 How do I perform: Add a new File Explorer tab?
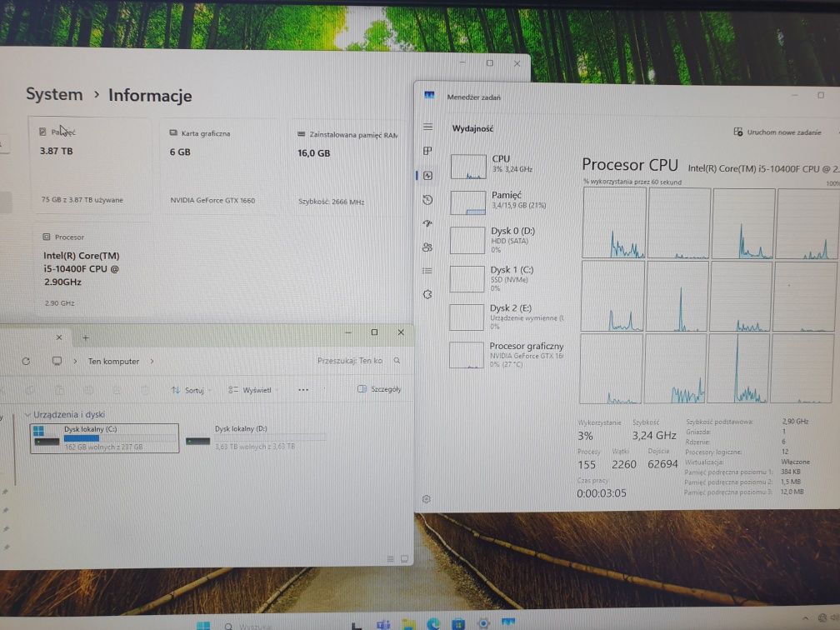pyautogui.click(x=85, y=337)
